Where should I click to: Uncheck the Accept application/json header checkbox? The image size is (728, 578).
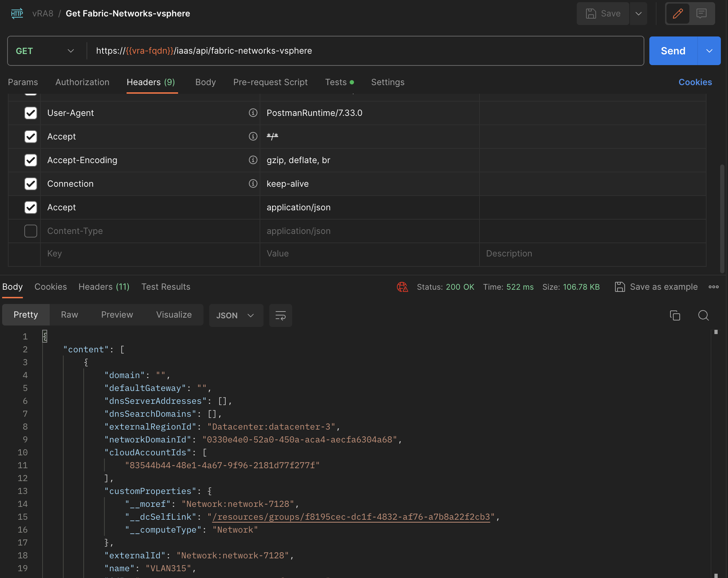[31, 207]
